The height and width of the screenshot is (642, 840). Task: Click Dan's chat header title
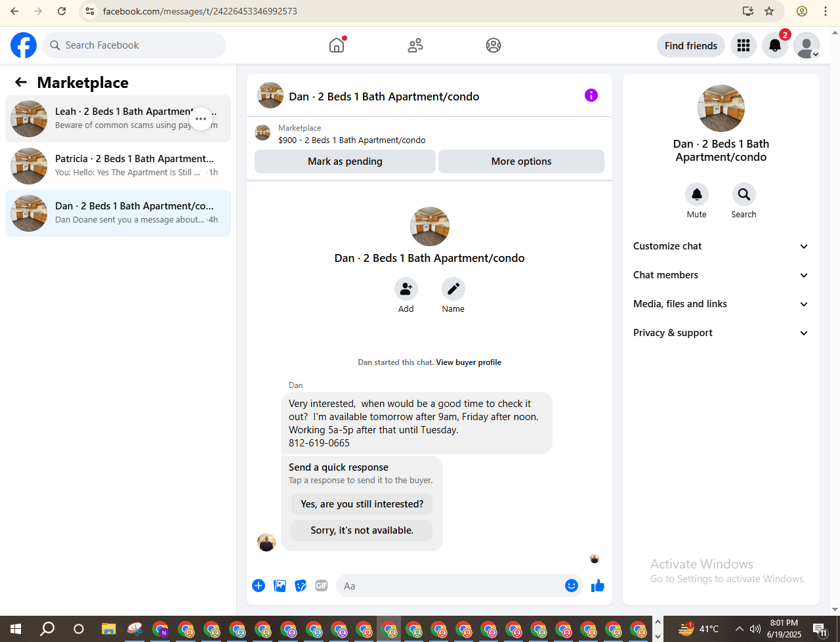(384, 96)
